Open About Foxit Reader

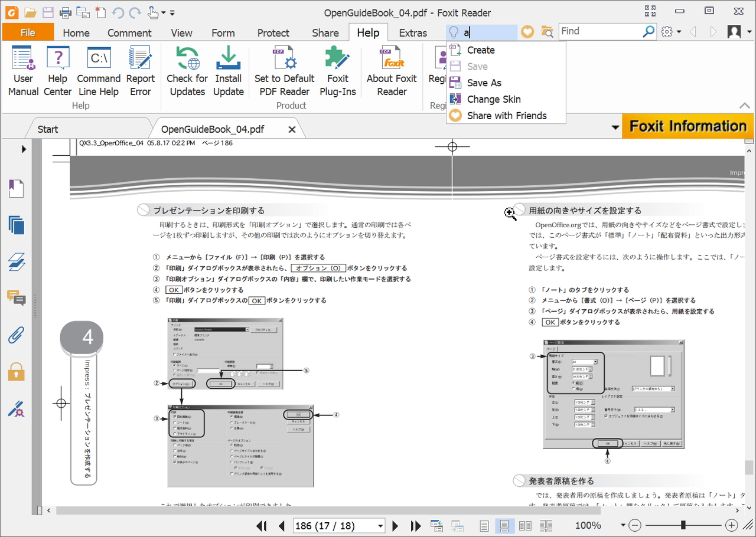pyautogui.click(x=392, y=71)
